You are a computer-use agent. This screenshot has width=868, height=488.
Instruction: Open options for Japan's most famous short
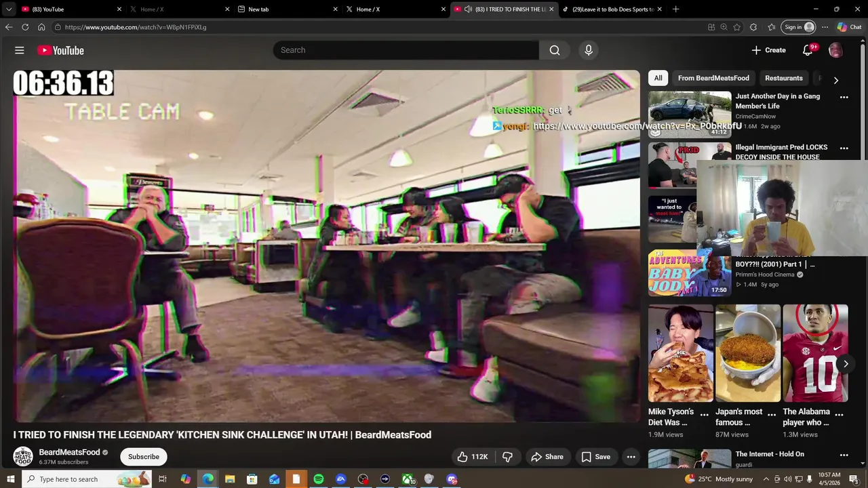click(772, 414)
